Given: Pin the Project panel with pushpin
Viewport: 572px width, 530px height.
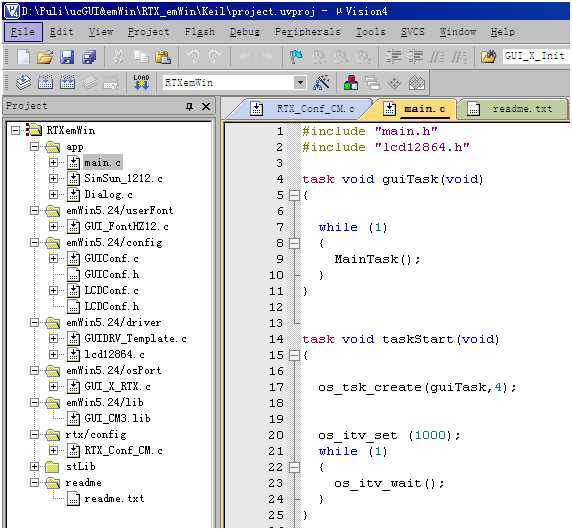Looking at the screenshot, I should coord(189,107).
